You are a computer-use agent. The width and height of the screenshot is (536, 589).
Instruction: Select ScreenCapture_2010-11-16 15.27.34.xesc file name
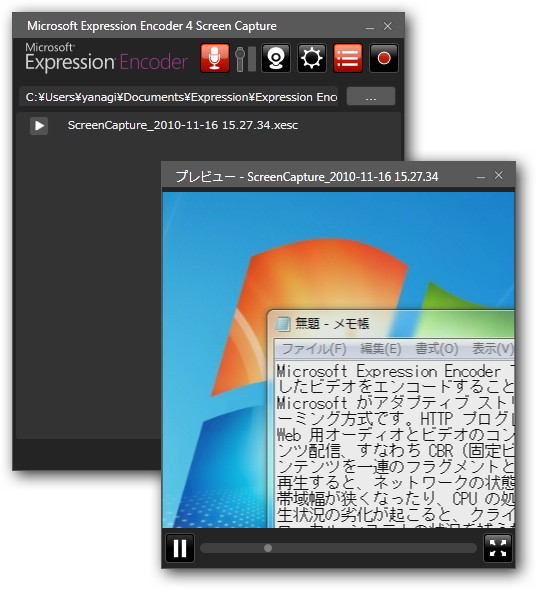tap(183, 125)
